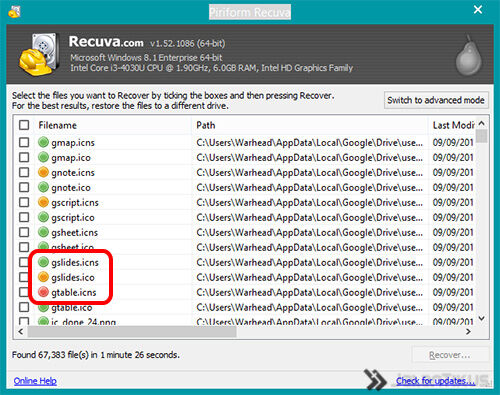Click orange status dot for gnote.icns

pos(43,172)
